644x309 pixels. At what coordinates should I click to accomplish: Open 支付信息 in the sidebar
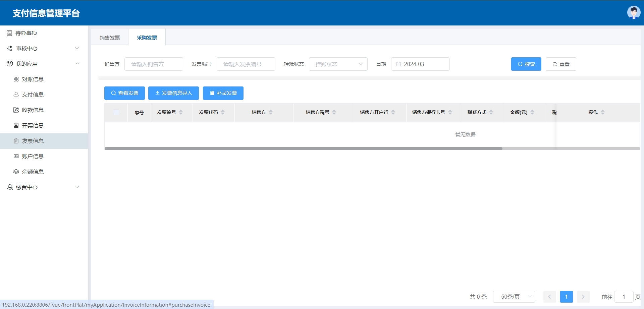[x=33, y=95]
